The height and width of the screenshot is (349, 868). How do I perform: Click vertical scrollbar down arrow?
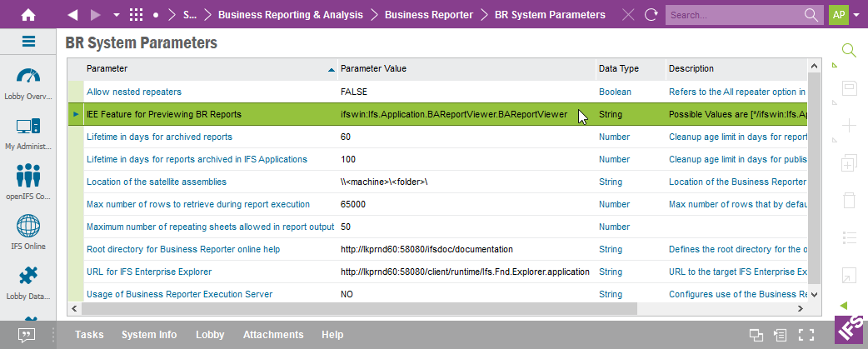pyautogui.click(x=815, y=296)
